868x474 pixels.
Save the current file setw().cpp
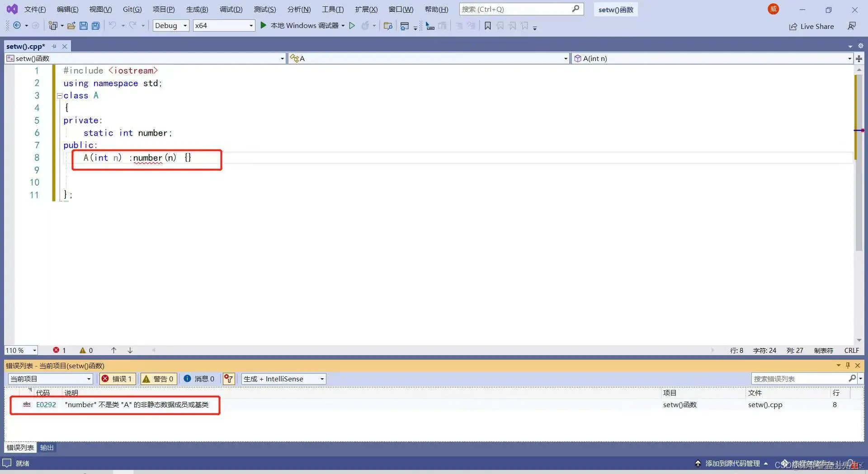point(84,26)
